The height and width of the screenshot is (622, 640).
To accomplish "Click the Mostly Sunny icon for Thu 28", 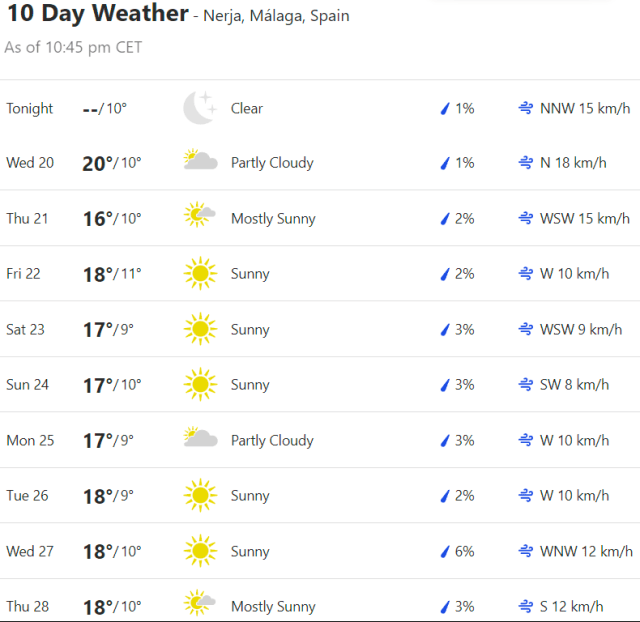I will click(200, 604).
